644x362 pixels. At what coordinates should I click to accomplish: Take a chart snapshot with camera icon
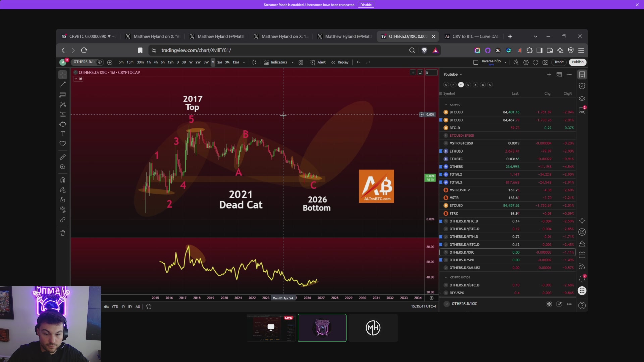[x=545, y=62]
